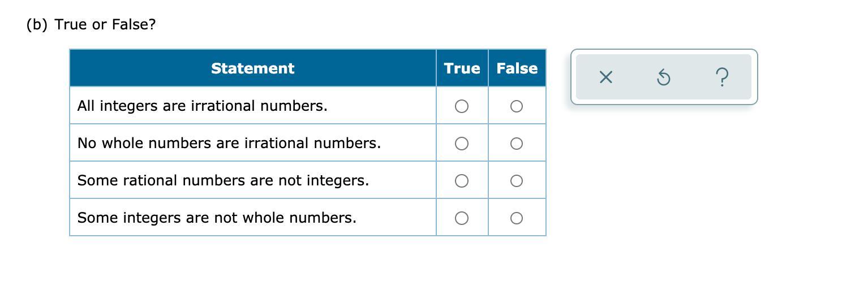Click the text 'Some rational numbers are not integers.'
This screenshot has height=286, width=868.
click(x=223, y=181)
